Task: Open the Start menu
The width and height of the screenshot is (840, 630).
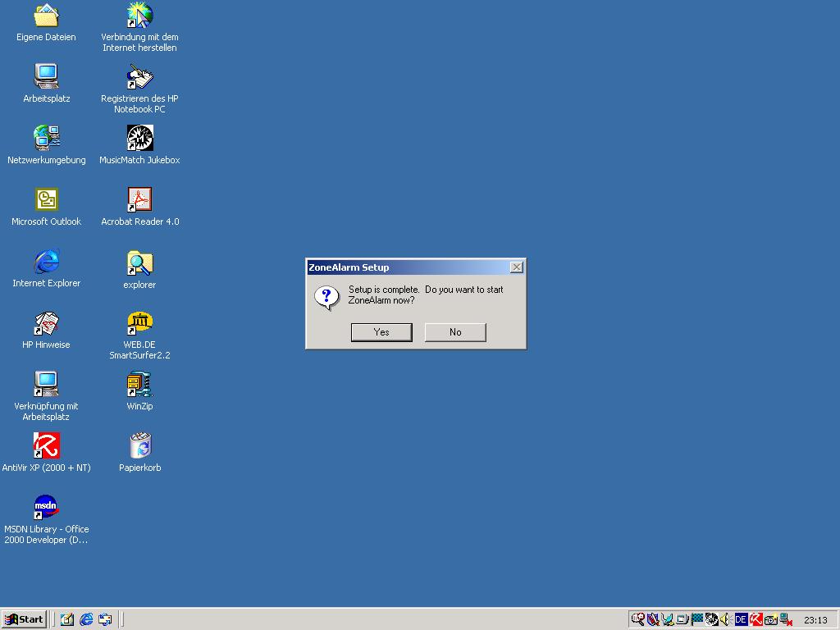Action: (x=24, y=619)
